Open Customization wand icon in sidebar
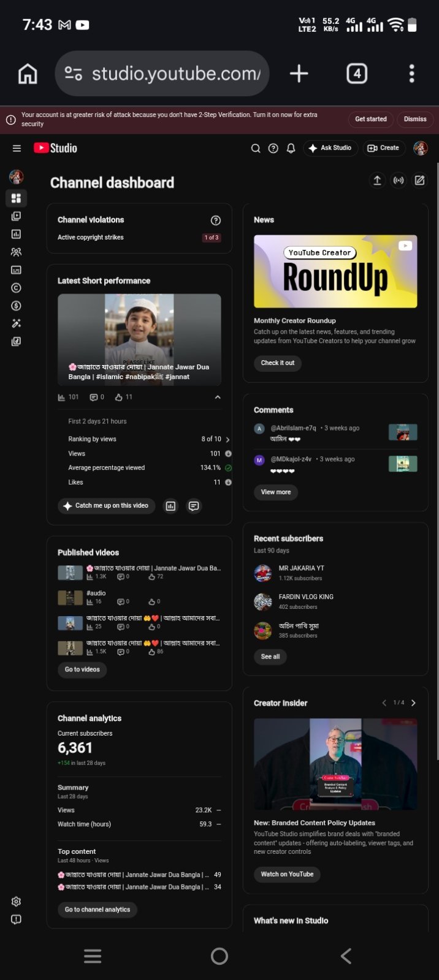Screen dimensions: 439x980 [17, 323]
